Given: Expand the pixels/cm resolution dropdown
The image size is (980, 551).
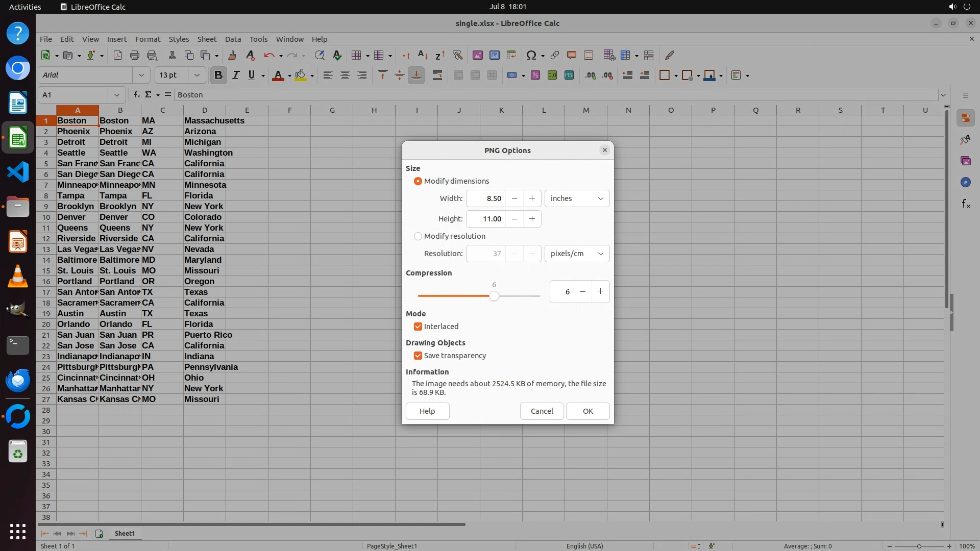Looking at the screenshot, I should [577, 254].
